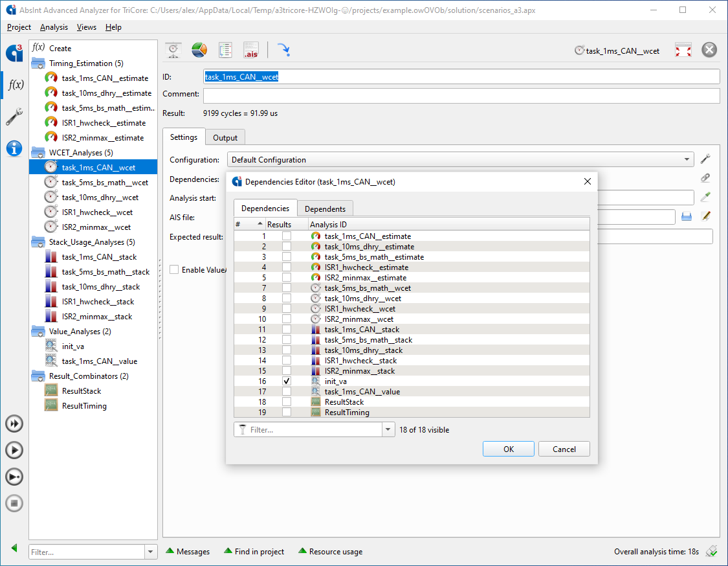Open the Views menu
728x566 pixels.
[x=86, y=27]
